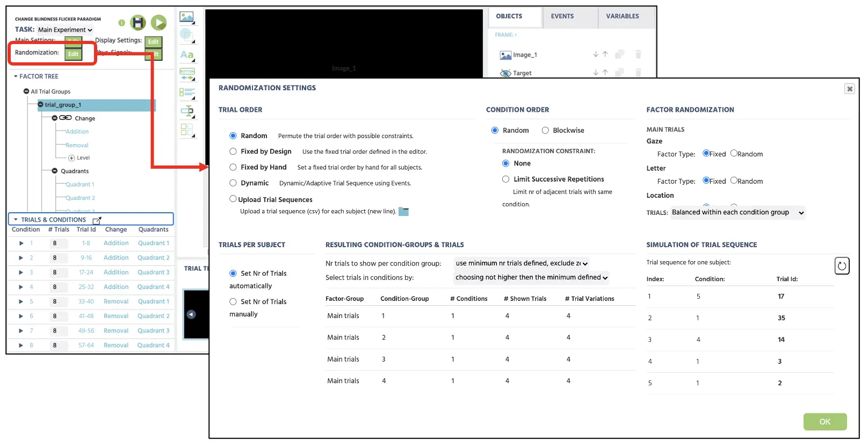Collapse the FACTOR TREE section

[x=16, y=76]
